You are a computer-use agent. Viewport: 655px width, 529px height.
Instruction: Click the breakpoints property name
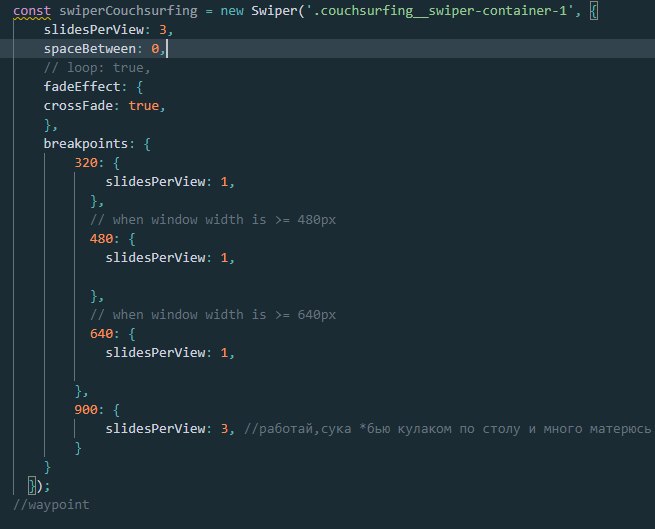(x=86, y=144)
